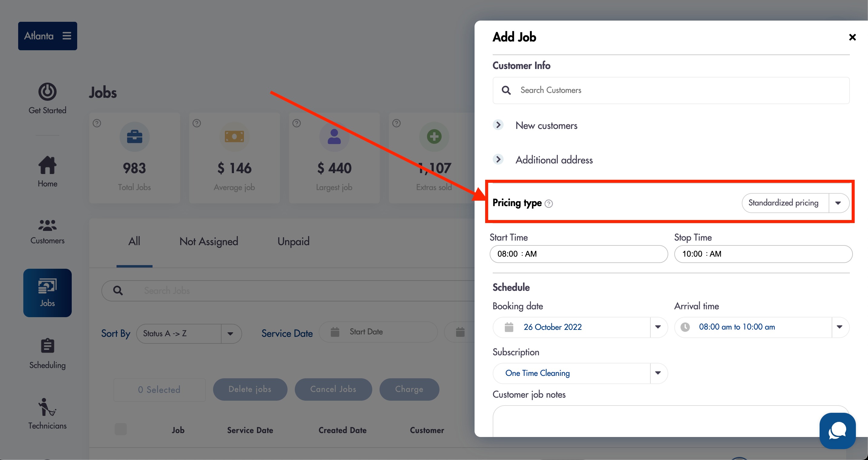868x460 pixels.
Task: Click help icon on Total Jobs card
Action: coord(97,123)
